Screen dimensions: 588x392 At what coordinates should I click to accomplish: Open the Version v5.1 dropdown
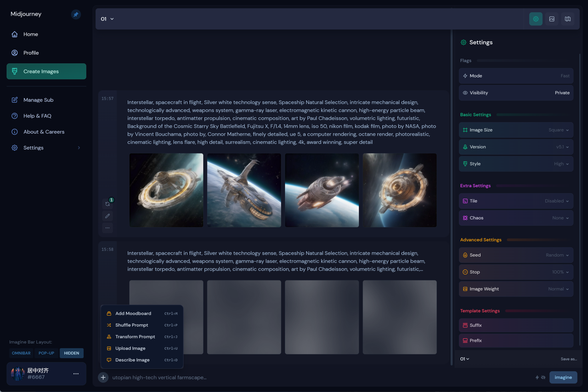point(516,147)
